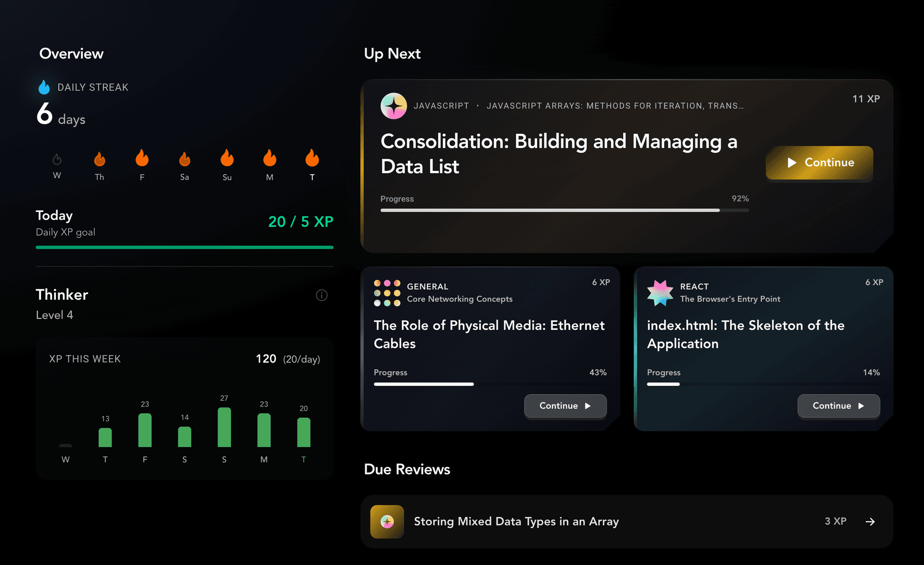Continue the index.html React lesson
The height and width of the screenshot is (565, 924).
(x=838, y=406)
